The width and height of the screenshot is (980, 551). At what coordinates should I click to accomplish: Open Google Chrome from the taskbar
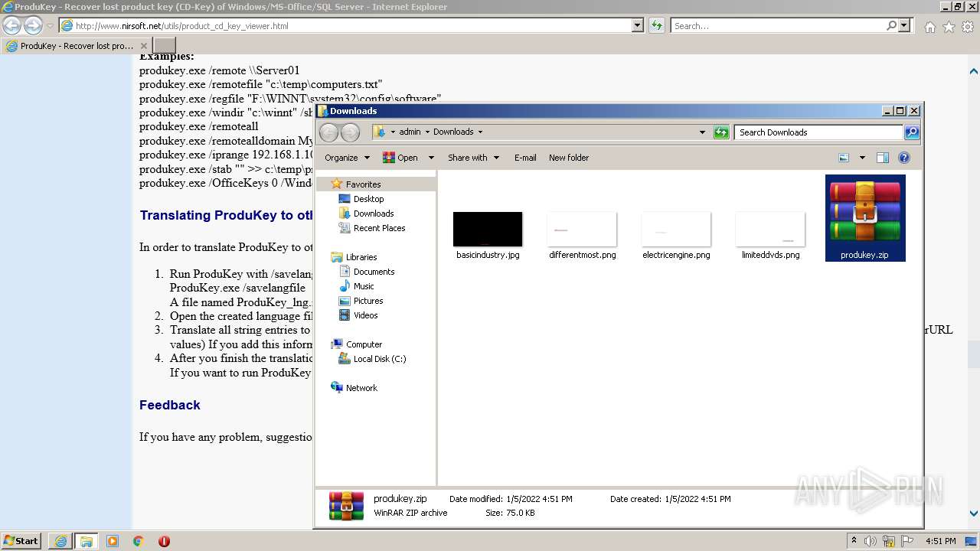coord(138,541)
